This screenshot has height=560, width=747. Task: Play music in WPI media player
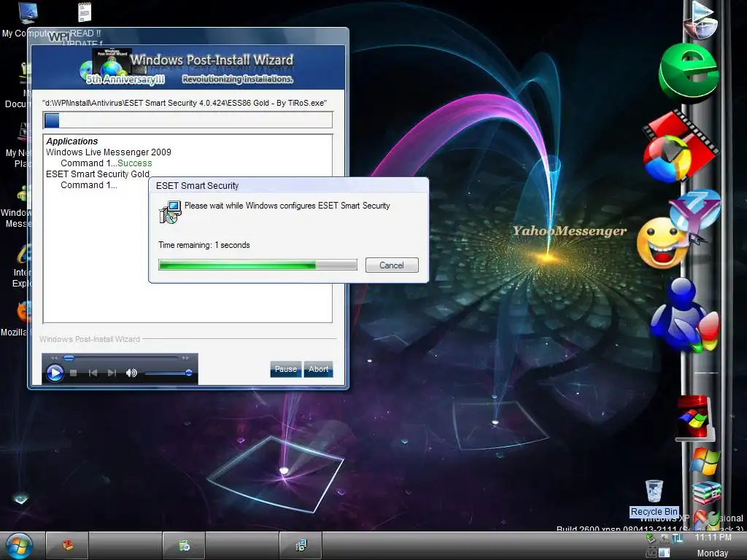pos(55,373)
